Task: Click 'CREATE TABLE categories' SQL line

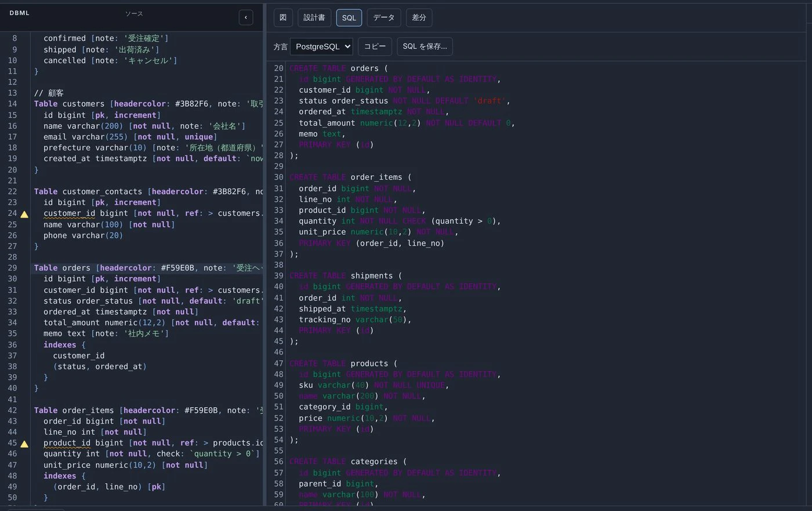Action: click(x=348, y=462)
